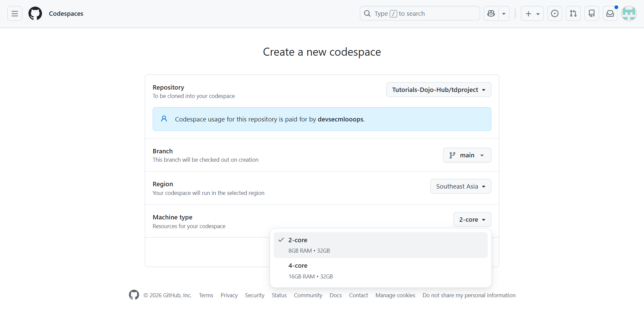Click the create new plus icon
Image resolution: width=644 pixels, height=310 pixels.
(x=529, y=13)
